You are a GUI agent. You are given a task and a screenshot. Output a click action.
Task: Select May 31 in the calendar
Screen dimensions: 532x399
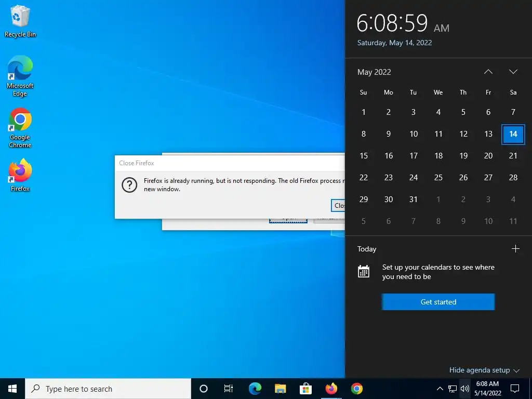pos(413,199)
